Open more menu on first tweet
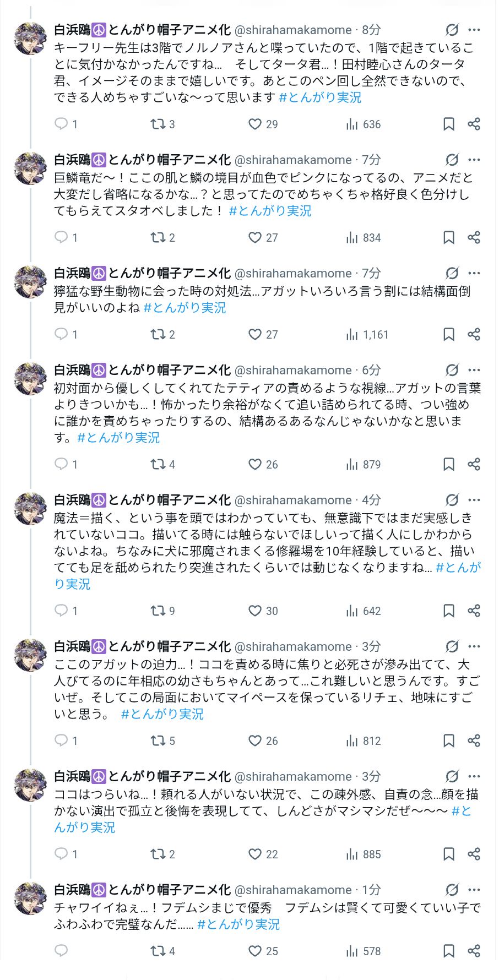Screen dimensions: 499x980 tap(474, 30)
